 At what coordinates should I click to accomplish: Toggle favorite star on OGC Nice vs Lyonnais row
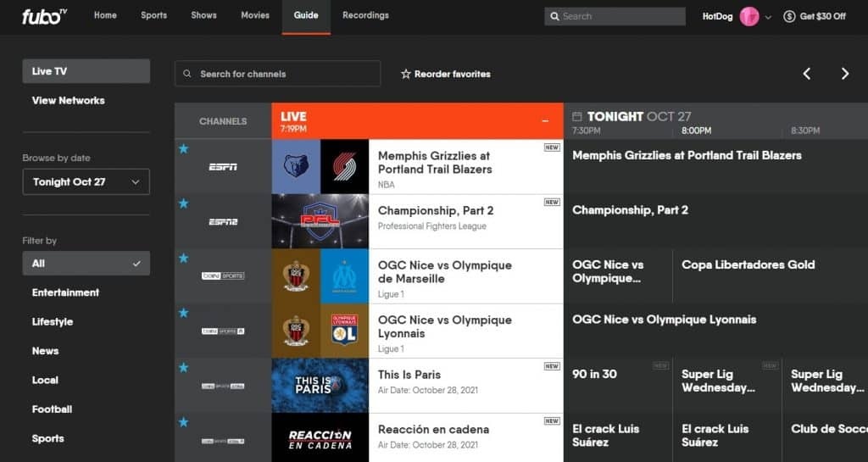(x=184, y=313)
